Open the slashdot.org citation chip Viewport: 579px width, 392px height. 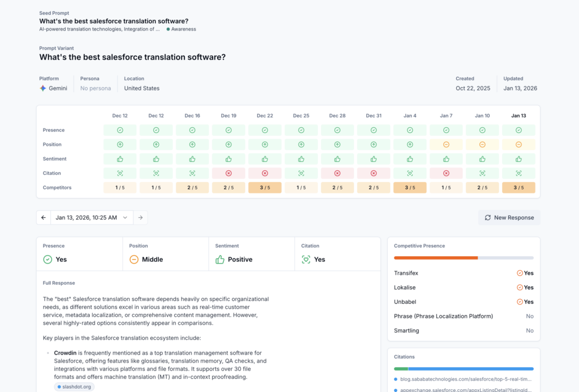point(74,387)
